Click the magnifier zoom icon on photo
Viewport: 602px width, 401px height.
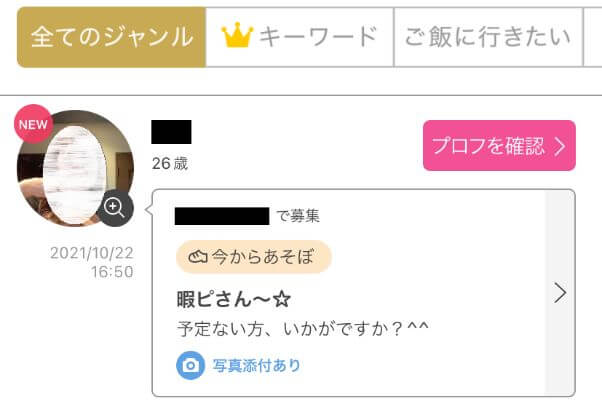[115, 208]
